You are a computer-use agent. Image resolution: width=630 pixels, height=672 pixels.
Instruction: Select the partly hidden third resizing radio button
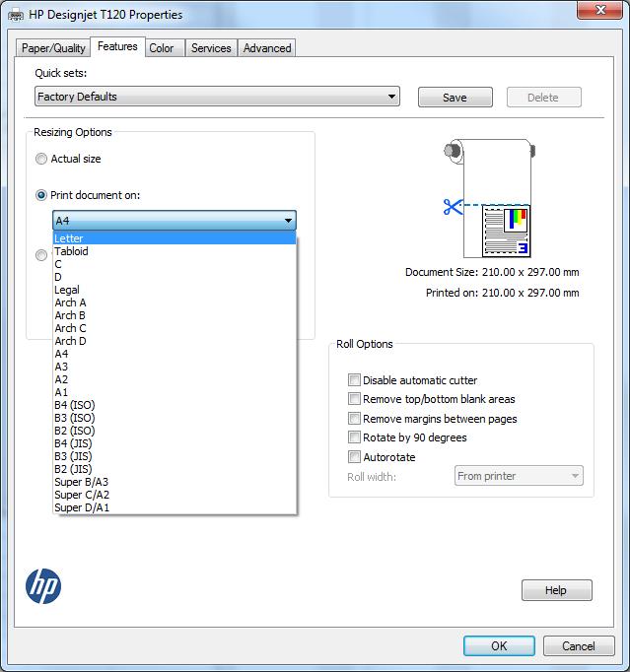click(41, 255)
